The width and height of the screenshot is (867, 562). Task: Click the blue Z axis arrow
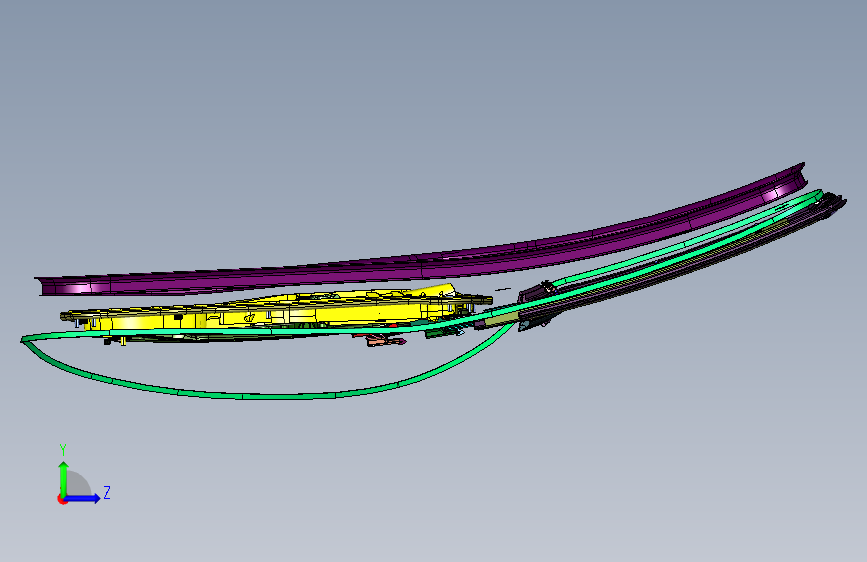(x=83, y=498)
